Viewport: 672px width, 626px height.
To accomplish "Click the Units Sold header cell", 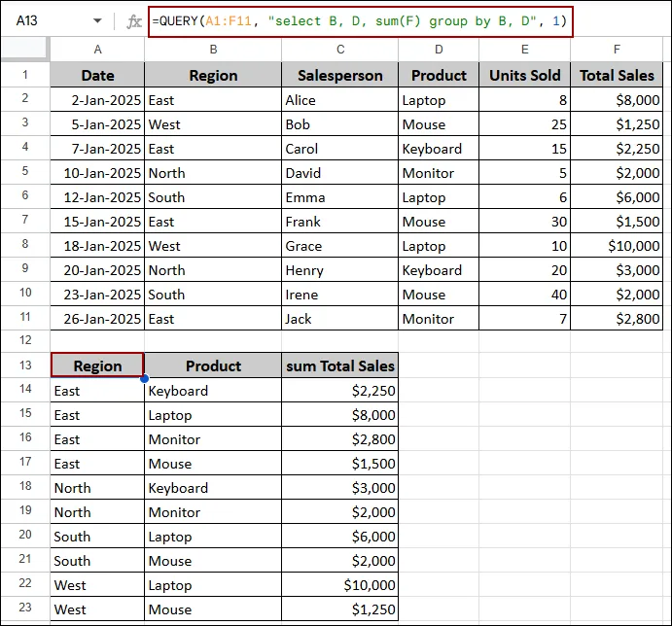I will [x=524, y=75].
